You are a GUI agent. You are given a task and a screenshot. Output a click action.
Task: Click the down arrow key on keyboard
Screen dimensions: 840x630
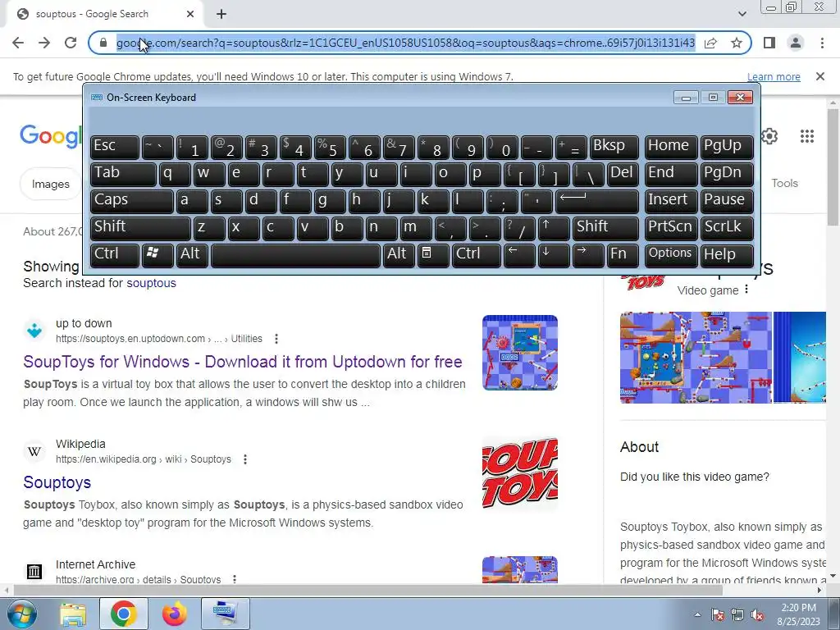click(x=554, y=255)
